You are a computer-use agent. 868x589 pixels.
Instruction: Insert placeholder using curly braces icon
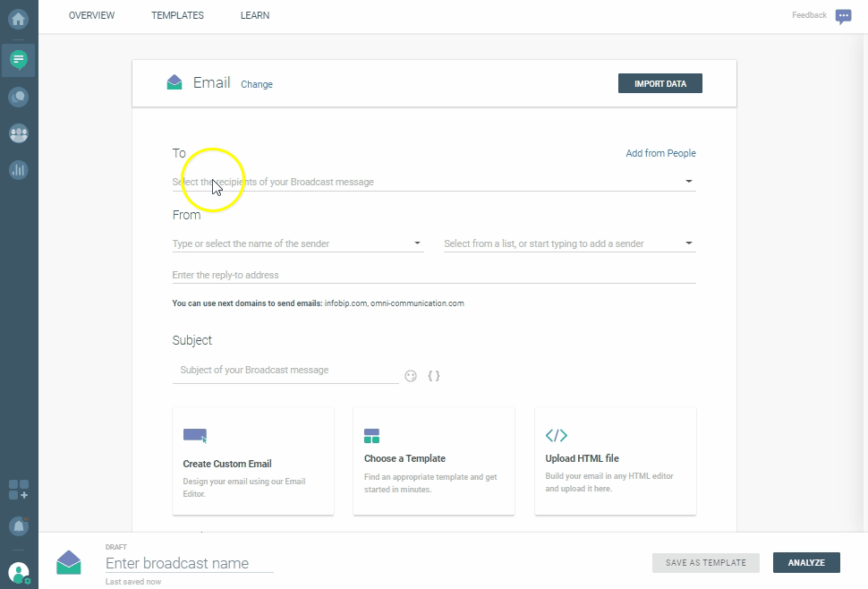(x=434, y=376)
